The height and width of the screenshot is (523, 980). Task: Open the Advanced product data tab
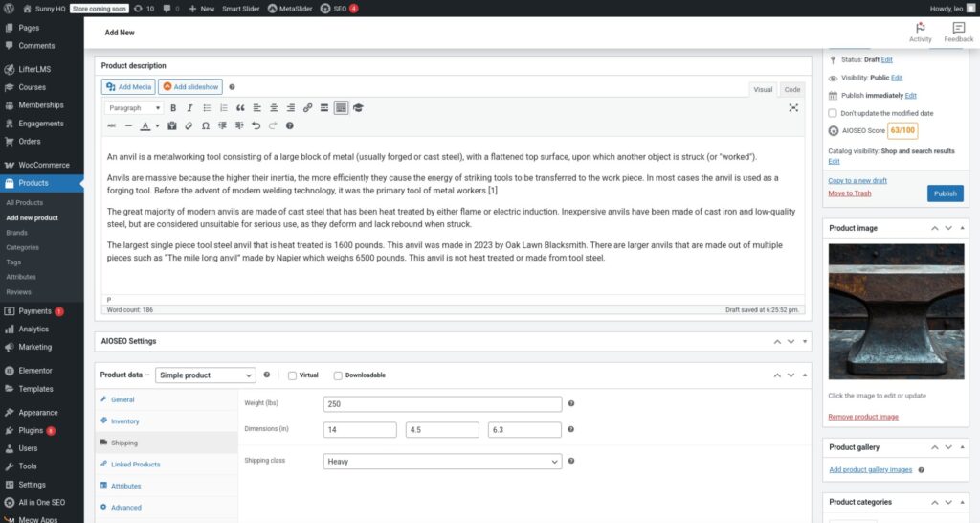point(126,508)
